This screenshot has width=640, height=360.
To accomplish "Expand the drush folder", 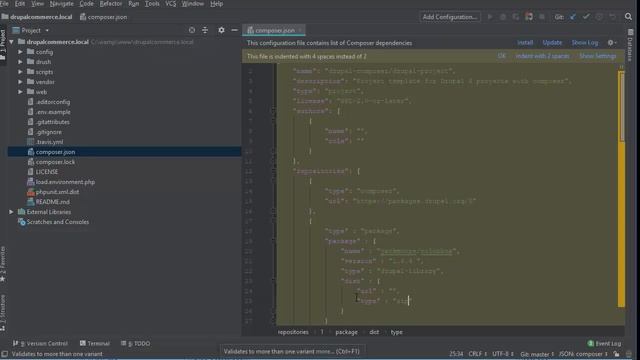I will [20, 62].
